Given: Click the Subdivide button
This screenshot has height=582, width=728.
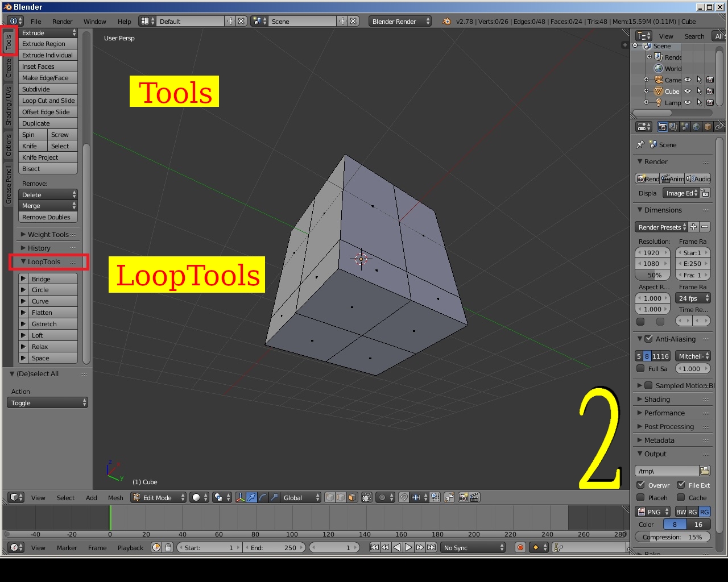Looking at the screenshot, I should tap(48, 89).
